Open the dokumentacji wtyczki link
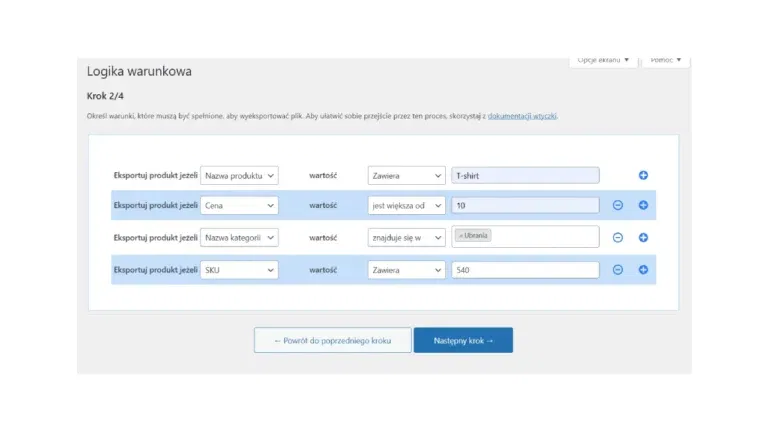768x432 pixels. click(x=522, y=116)
